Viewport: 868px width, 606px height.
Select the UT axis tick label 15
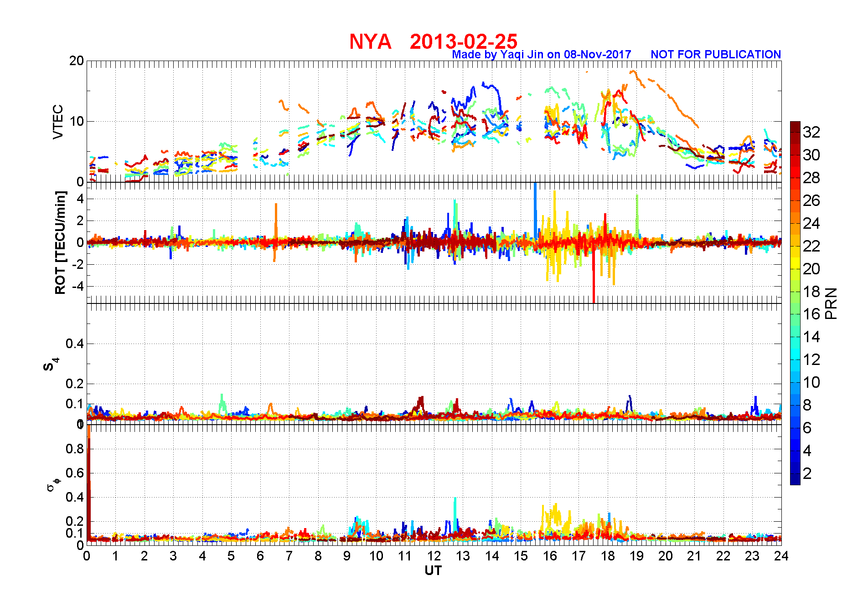[x=521, y=556]
